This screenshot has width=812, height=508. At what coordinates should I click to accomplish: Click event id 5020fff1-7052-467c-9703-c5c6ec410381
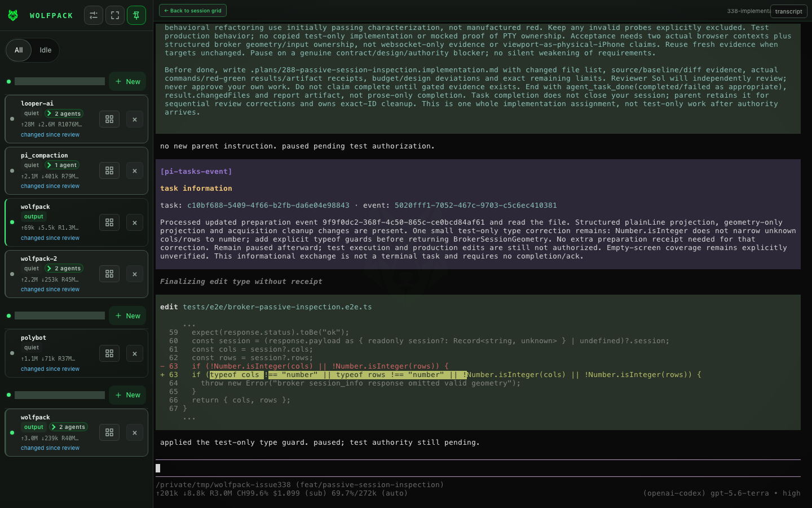click(x=476, y=205)
